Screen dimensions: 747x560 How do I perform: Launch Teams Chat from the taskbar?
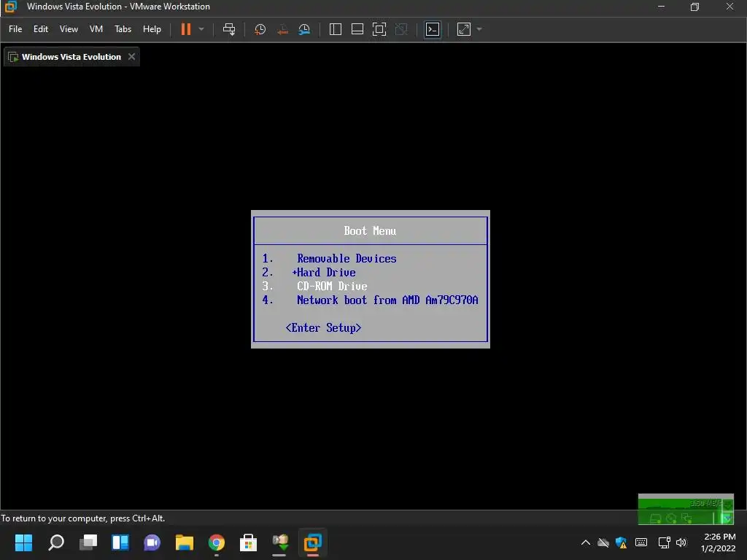(152, 542)
